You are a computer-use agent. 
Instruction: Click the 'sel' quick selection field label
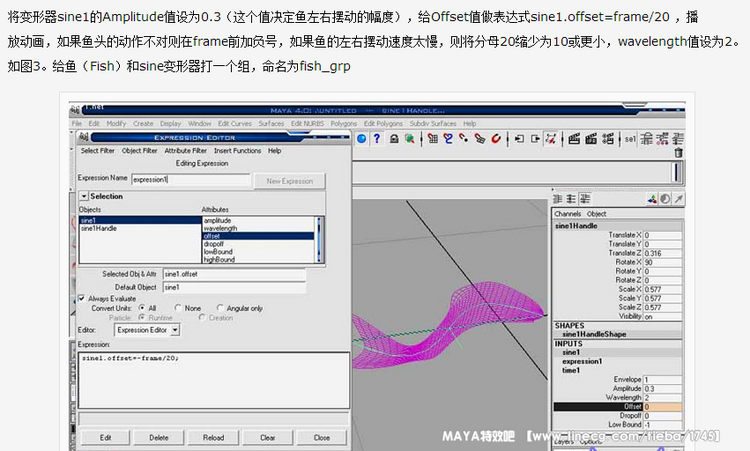tap(630, 139)
